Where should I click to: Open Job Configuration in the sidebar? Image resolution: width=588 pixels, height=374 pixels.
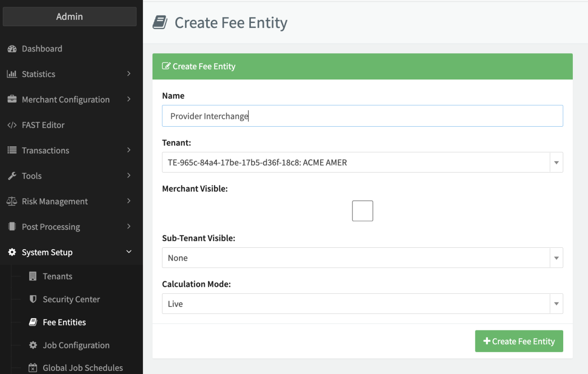point(76,345)
